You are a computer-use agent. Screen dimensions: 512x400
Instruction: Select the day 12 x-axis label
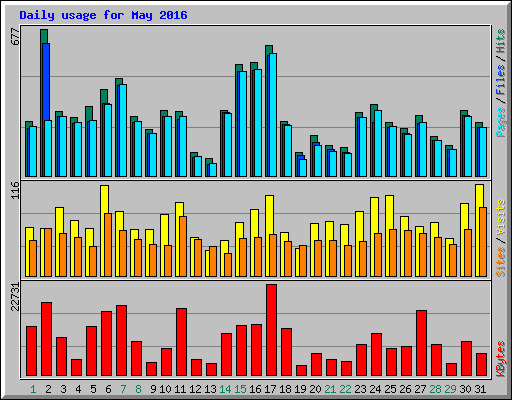pyautogui.click(x=195, y=389)
